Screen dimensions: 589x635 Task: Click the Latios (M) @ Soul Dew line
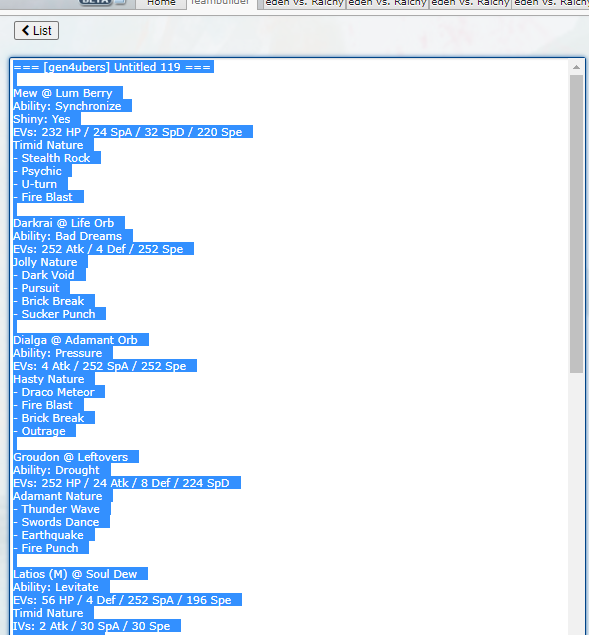click(x=75, y=574)
